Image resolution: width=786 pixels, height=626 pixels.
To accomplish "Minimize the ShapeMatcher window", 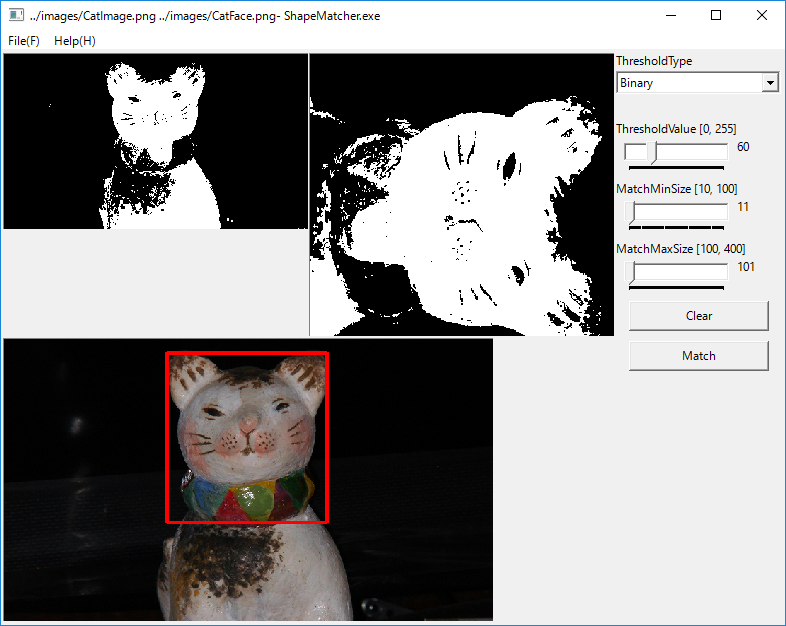I will point(671,16).
